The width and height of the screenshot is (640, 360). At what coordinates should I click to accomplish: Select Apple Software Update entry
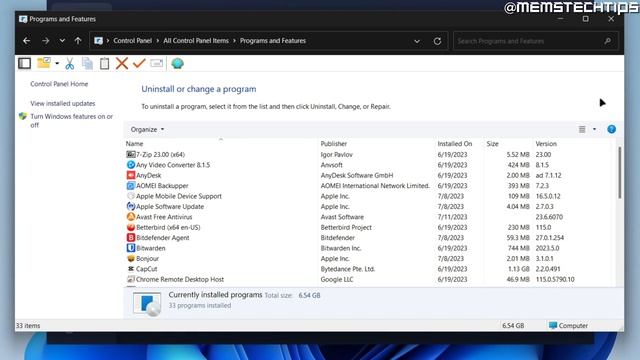pyautogui.click(x=170, y=207)
